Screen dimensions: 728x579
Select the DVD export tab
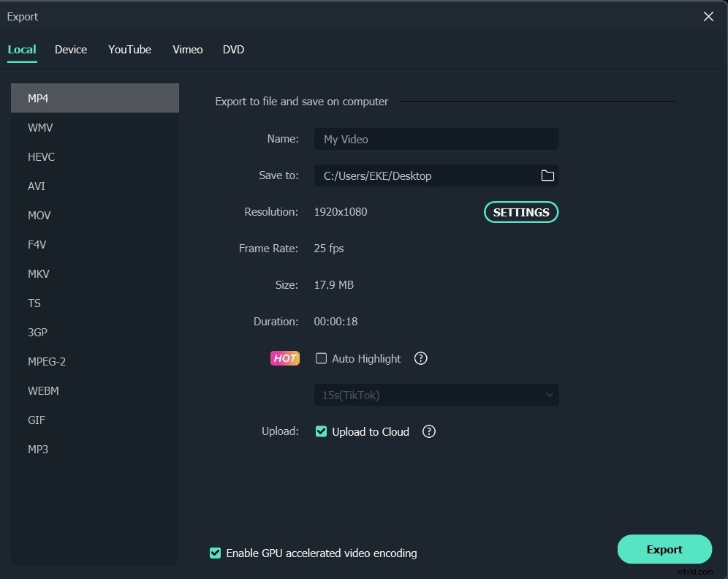[233, 49]
